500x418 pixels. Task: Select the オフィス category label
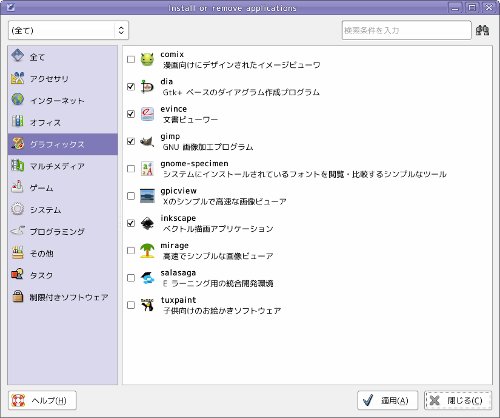45,122
